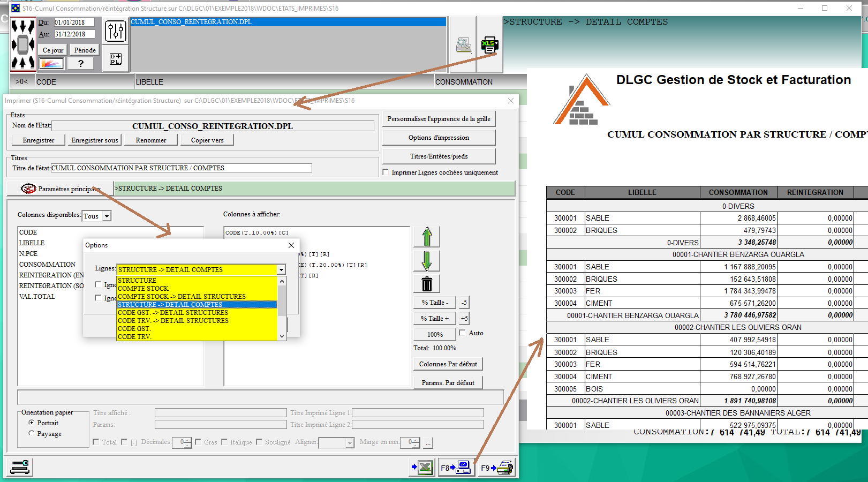Click the Titre de l'état field

click(181, 168)
